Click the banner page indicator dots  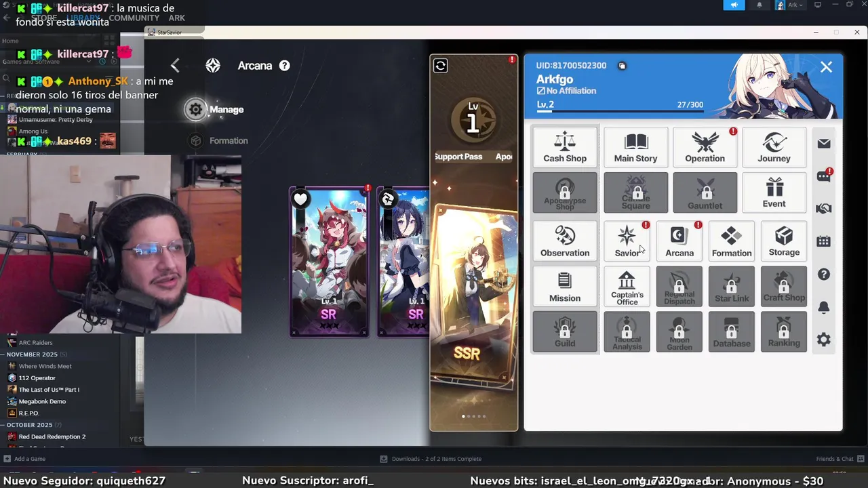pyautogui.click(x=474, y=416)
